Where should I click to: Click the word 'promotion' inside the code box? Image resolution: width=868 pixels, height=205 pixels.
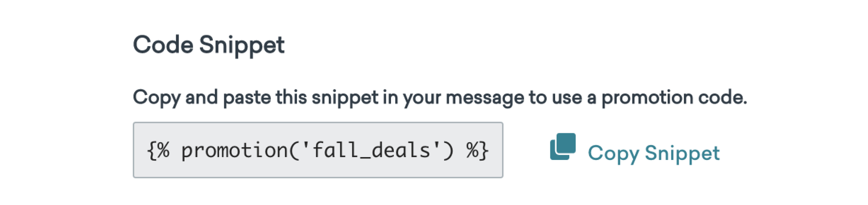(234, 150)
